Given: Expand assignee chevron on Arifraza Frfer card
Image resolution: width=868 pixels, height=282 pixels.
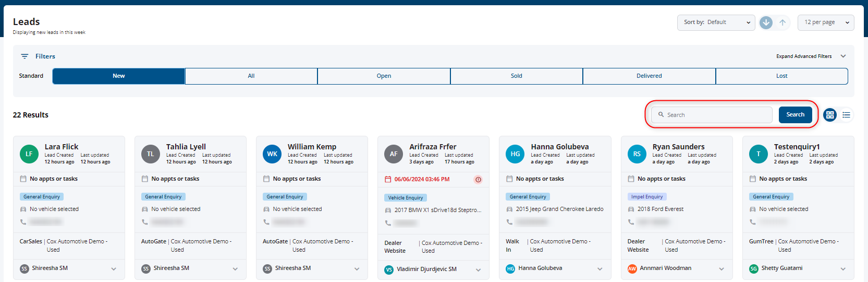Looking at the screenshot, I should tap(478, 270).
